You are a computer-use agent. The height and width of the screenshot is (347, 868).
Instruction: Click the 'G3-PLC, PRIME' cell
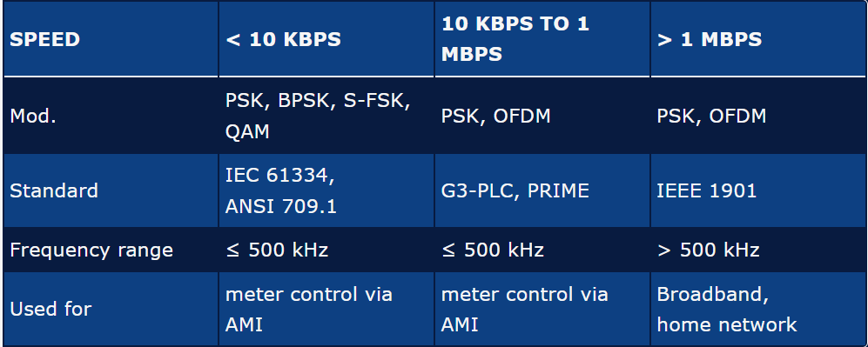[542, 190]
